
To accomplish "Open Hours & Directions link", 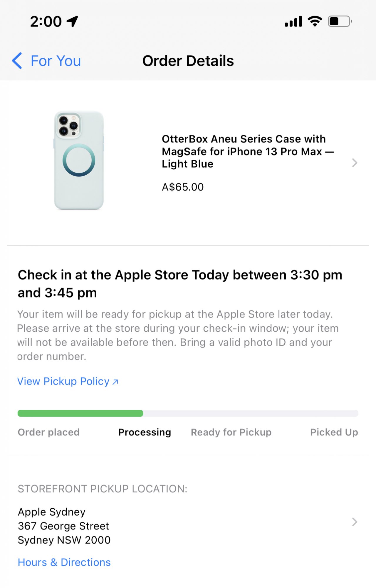I will 64,562.
